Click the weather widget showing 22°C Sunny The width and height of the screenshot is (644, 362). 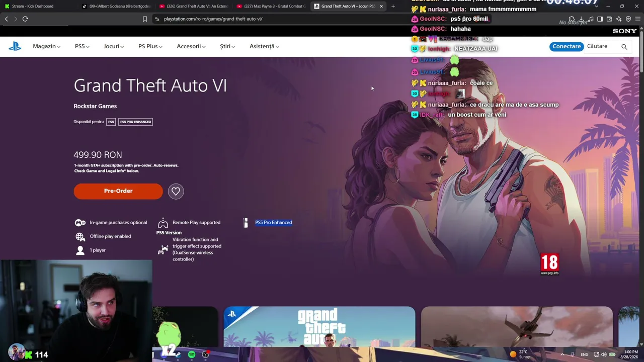[520, 354]
